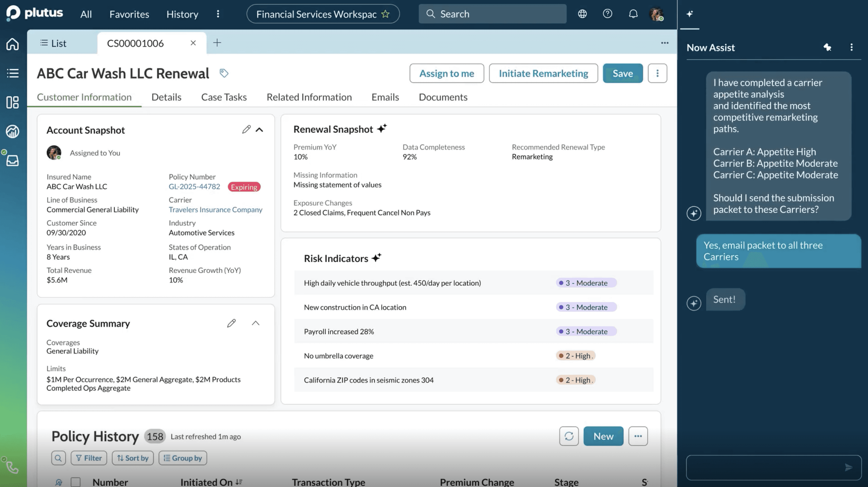
Task: Switch to the Case Tasks tab
Action: click(224, 97)
